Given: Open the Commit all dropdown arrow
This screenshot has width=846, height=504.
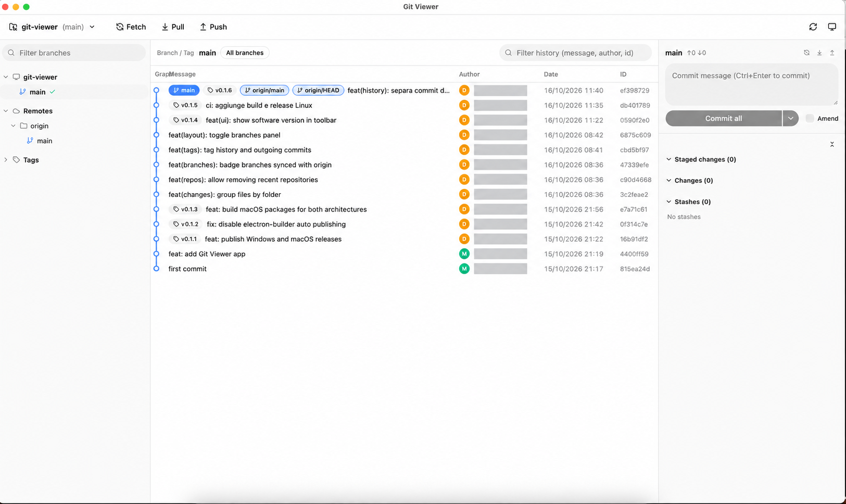Looking at the screenshot, I should [790, 118].
